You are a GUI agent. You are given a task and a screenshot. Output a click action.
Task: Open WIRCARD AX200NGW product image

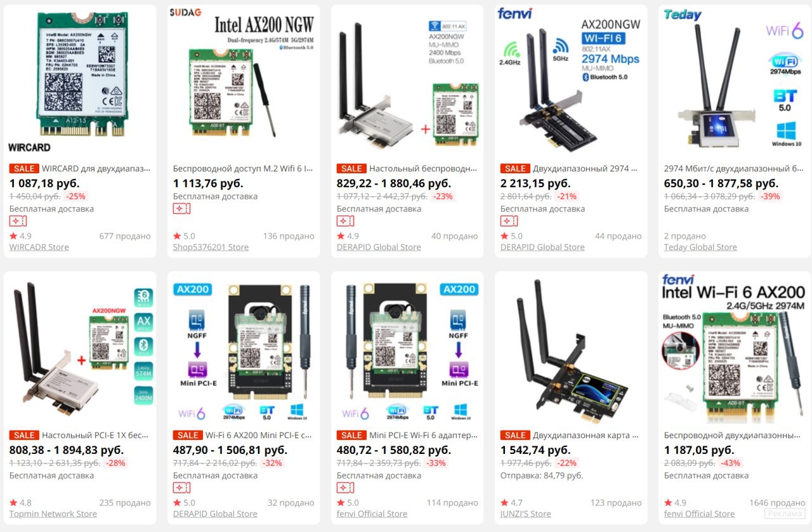click(x=80, y=81)
